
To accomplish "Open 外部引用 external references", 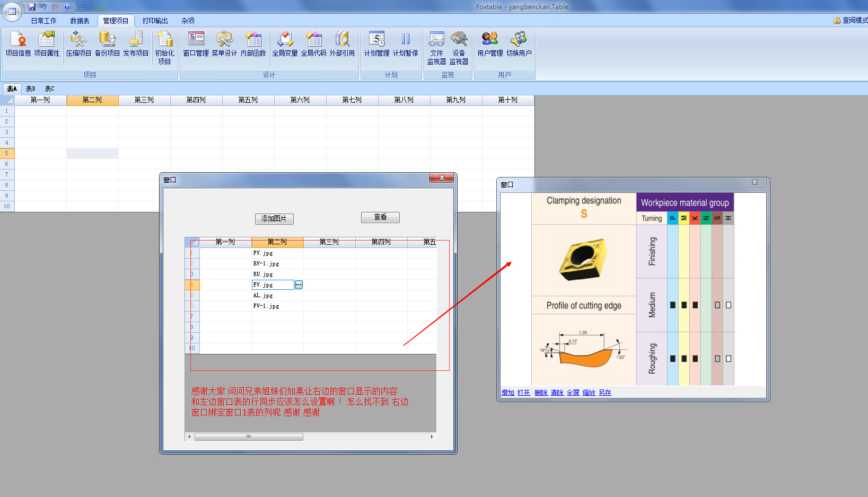I will 342,43.
